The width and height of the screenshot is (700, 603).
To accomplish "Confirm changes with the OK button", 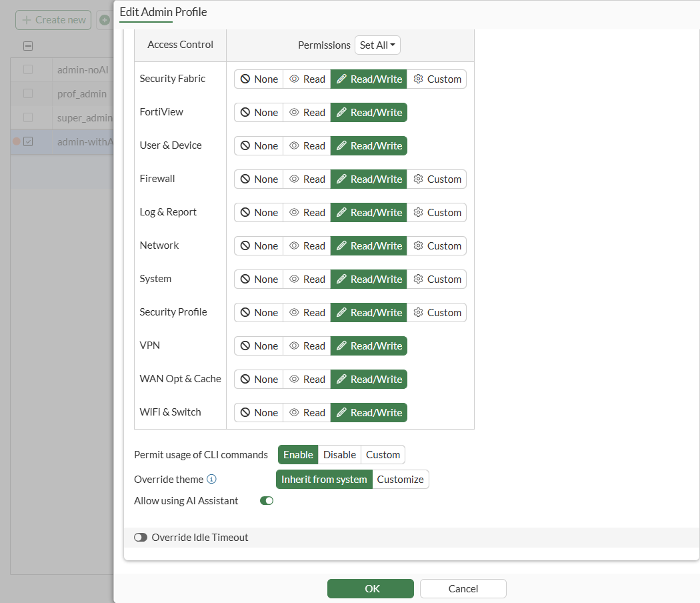I will tap(371, 589).
